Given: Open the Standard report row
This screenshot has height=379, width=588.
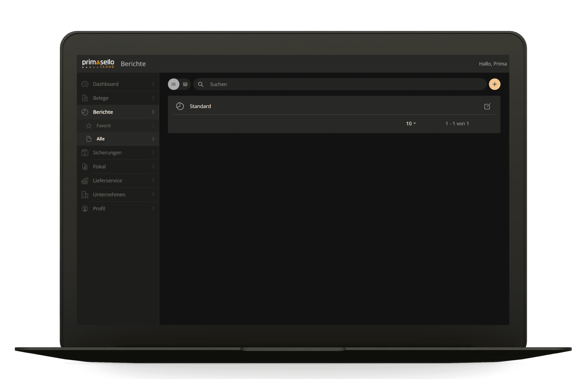Looking at the screenshot, I should [x=334, y=106].
